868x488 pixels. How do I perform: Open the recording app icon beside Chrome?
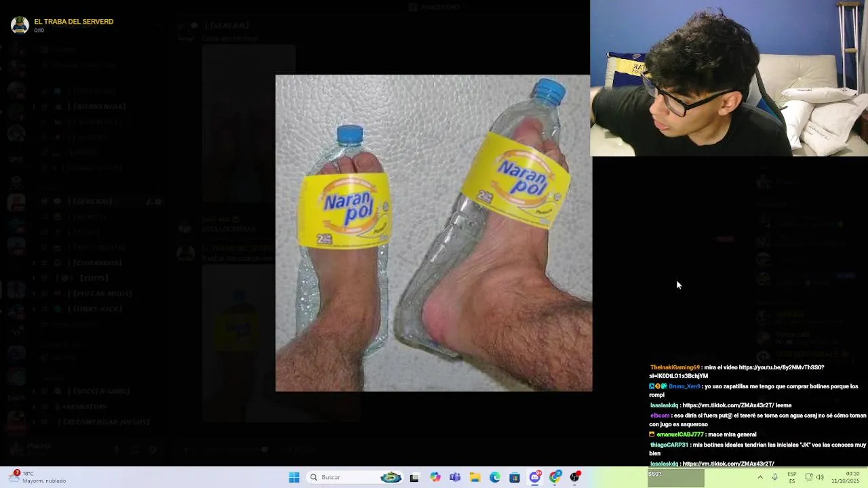(575, 477)
